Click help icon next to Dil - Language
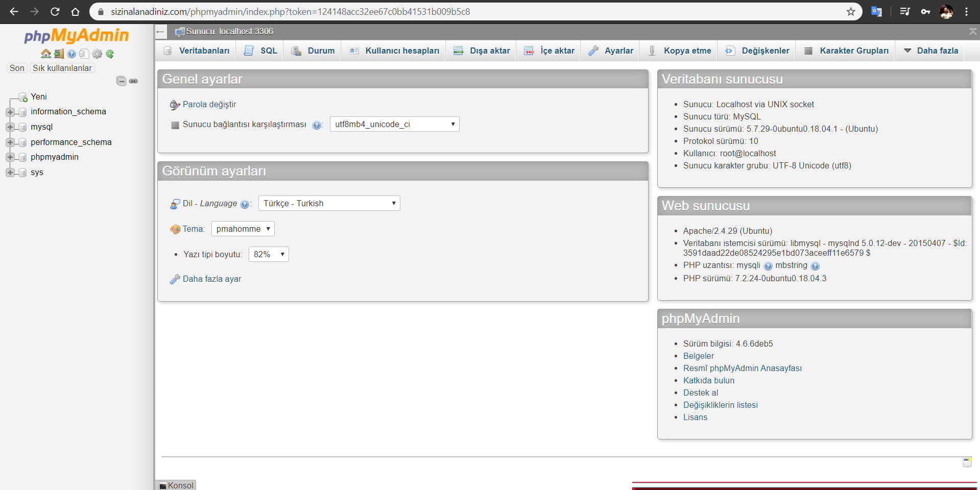The image size is (980, 490). pyautogui.click(x=245, y=204)
